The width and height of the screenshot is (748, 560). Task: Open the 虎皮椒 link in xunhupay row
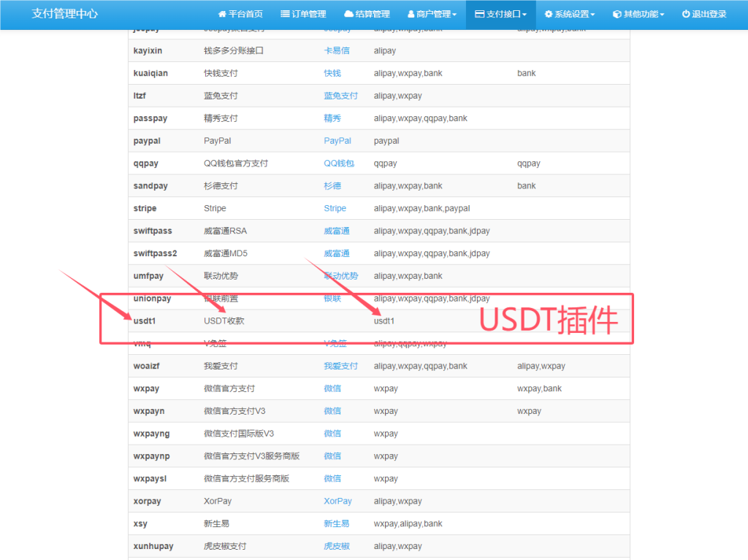point(336,546)
